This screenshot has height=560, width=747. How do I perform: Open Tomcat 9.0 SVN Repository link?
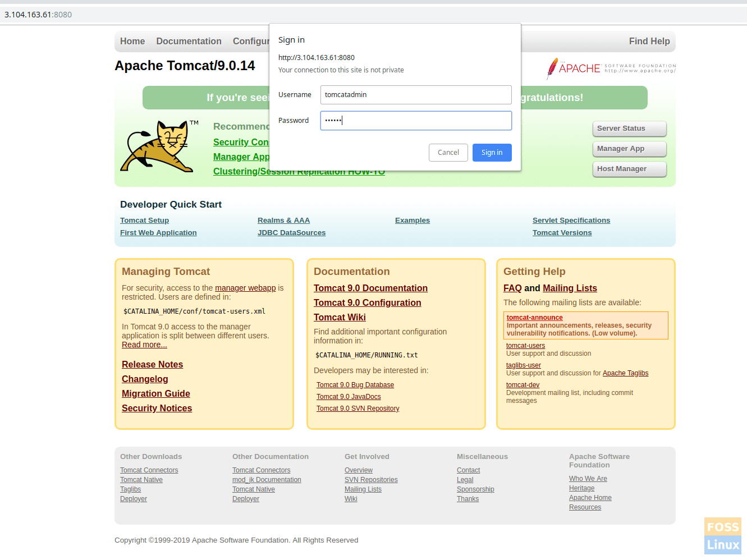click(358, 408)
